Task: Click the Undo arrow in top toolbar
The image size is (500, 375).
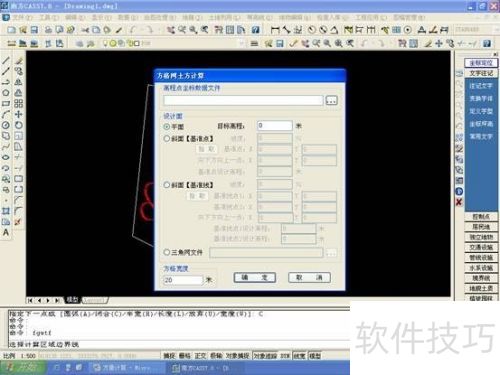Action: [x=133, y=30]
